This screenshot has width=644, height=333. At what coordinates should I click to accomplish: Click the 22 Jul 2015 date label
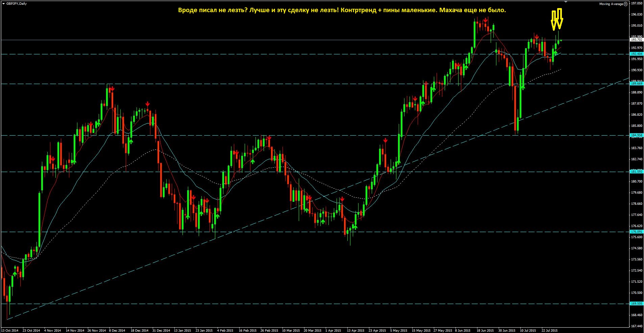click(x=550, y=331)
